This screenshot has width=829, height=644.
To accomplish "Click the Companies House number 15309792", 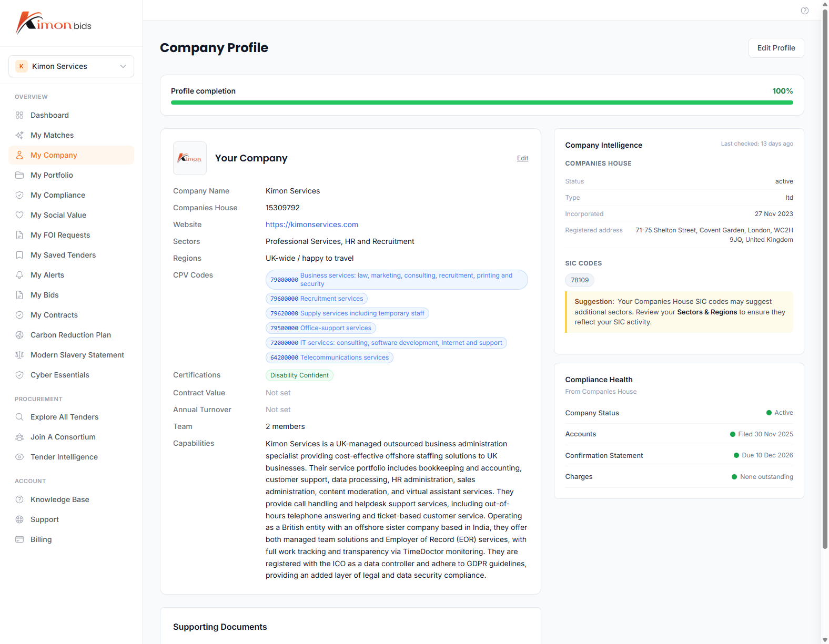I will [282, 208].
